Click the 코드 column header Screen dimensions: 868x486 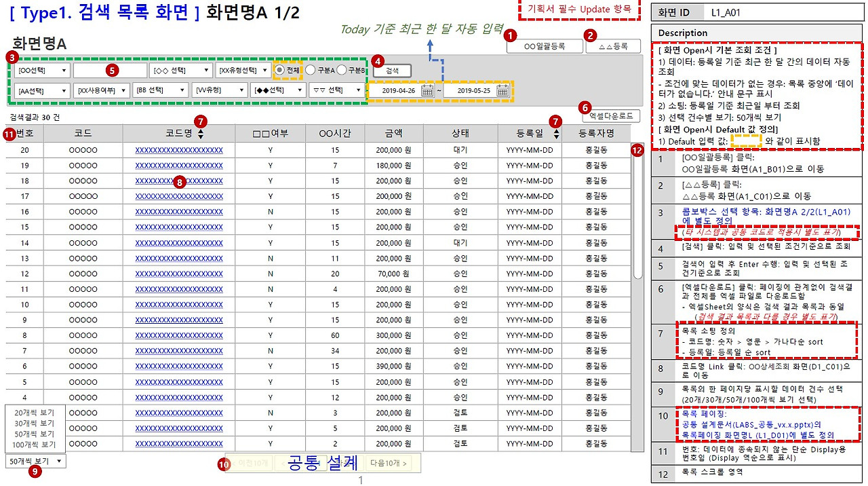tap(83, 134)
